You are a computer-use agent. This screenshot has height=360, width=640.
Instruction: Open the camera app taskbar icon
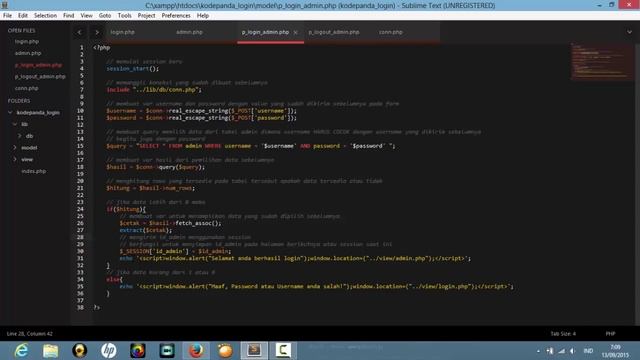coord(167,351)
